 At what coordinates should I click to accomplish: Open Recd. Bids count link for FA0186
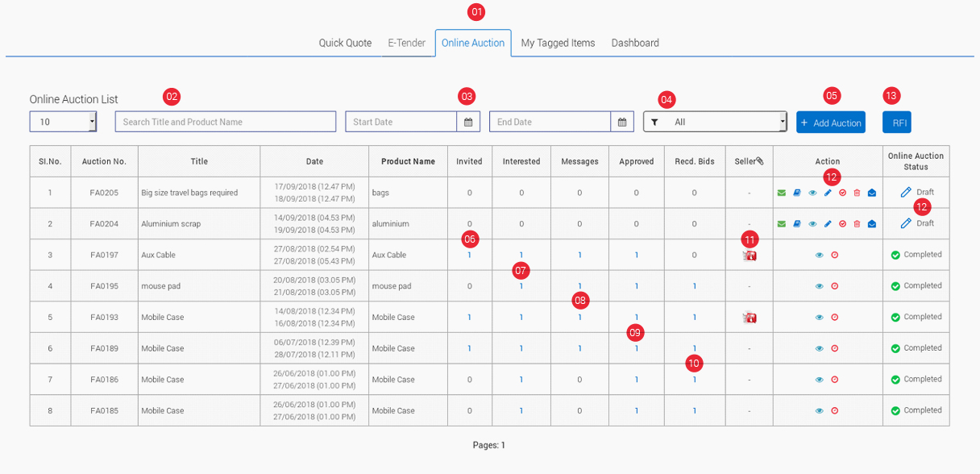[x=695, y=380]
